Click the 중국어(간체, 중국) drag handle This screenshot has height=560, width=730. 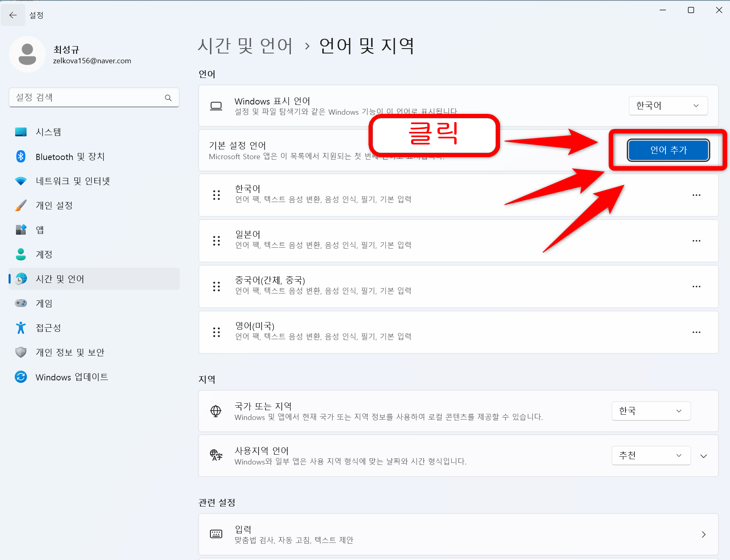[x=217, y=287]
